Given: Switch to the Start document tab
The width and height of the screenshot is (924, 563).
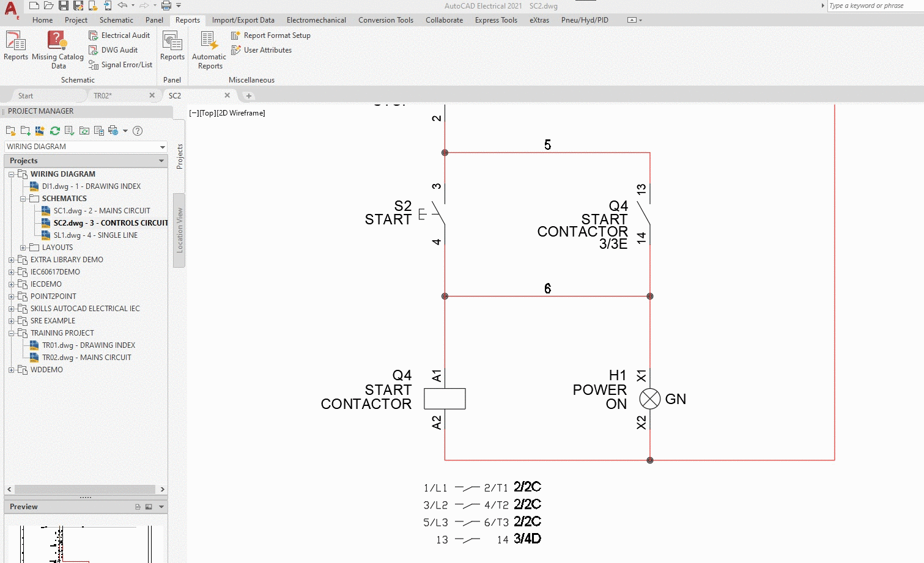Looking at the screenshot, I should tap(26, 96).
